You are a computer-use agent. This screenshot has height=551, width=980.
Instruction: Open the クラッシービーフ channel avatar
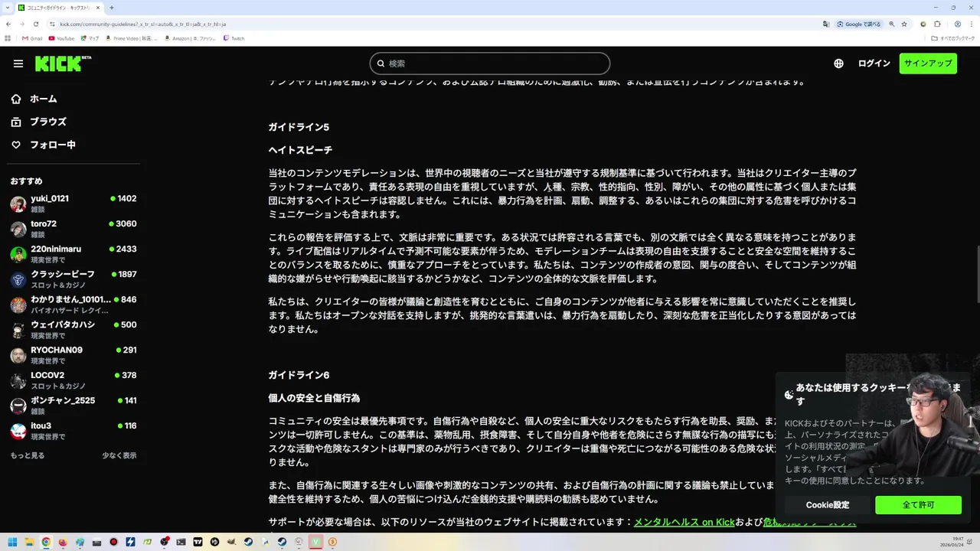pos(18,279)
